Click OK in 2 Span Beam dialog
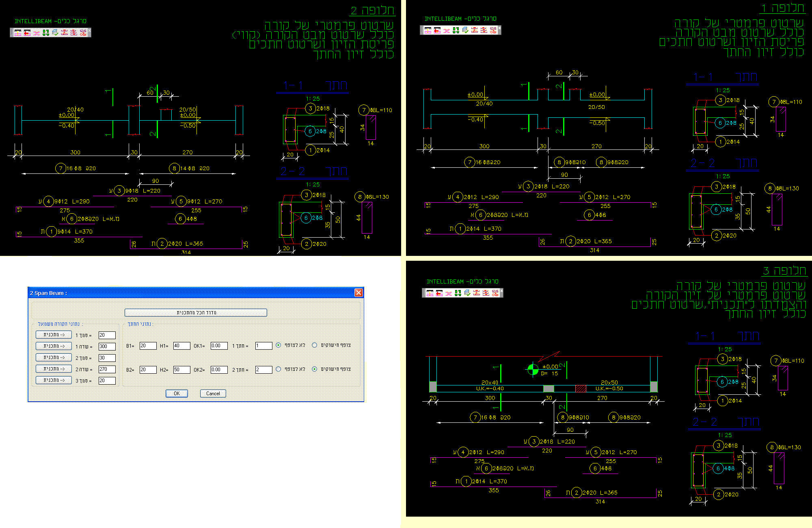812x528 pixels. [177, 394]
